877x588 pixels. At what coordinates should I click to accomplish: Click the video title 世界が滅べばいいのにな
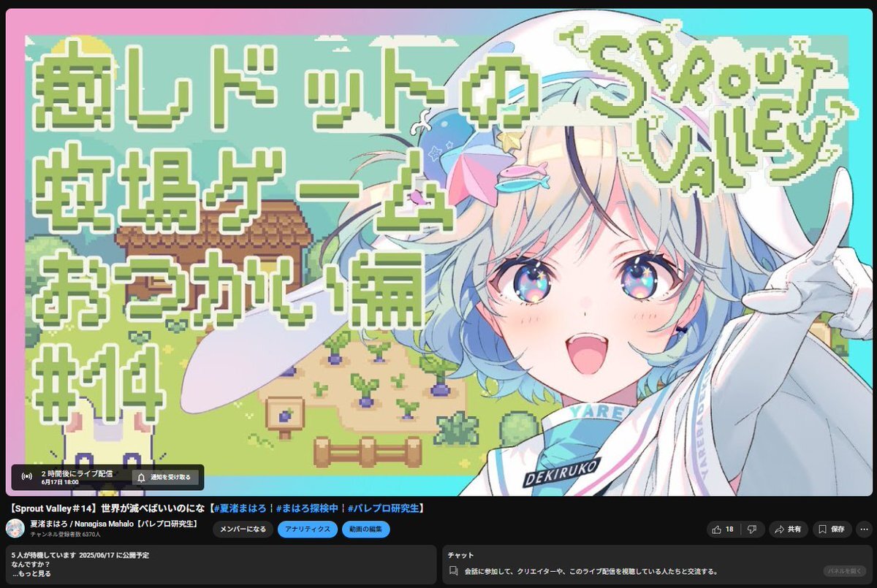pos(152,508)
